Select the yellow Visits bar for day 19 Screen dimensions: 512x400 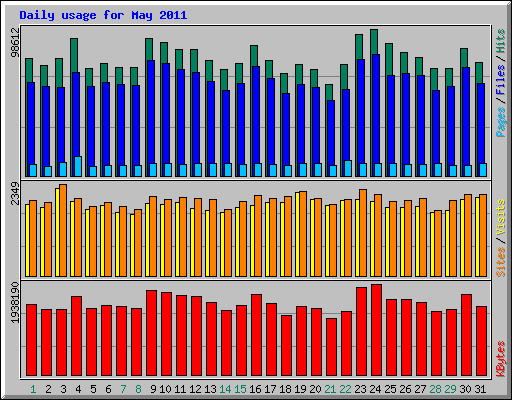click(297, 234)
